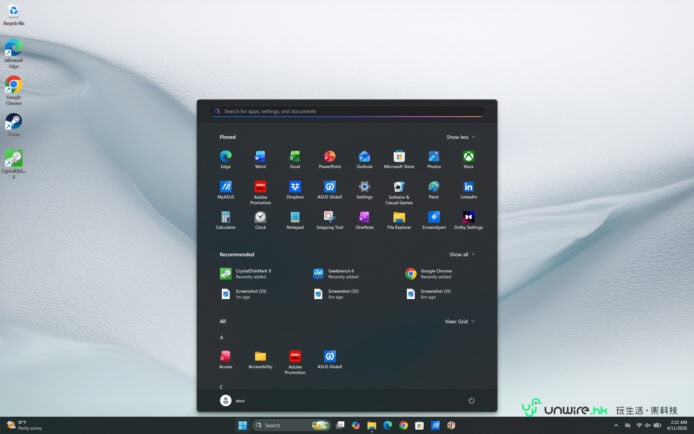The image size is (694, 434).
Task: Collapse pinned apps with Show less
Action: point(460,137)
